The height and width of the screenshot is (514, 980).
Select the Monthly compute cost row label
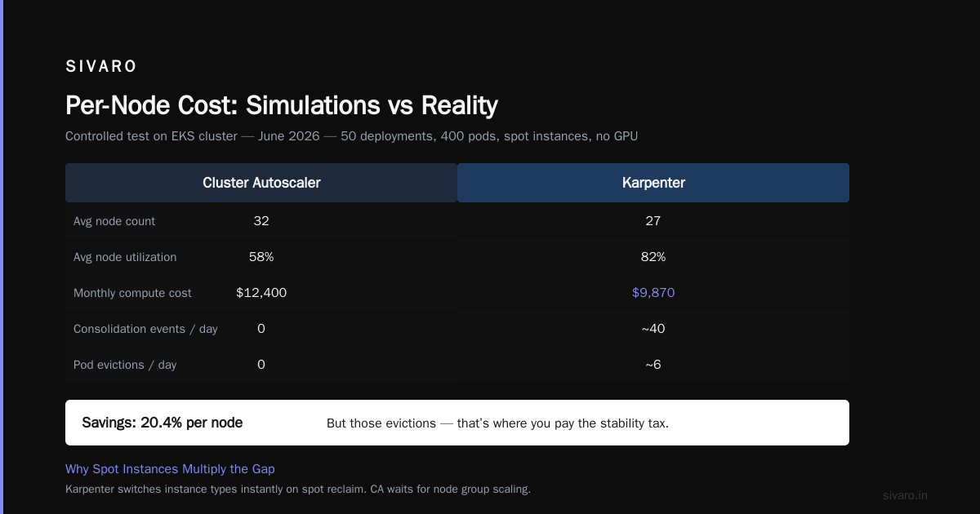click(132, 293)
